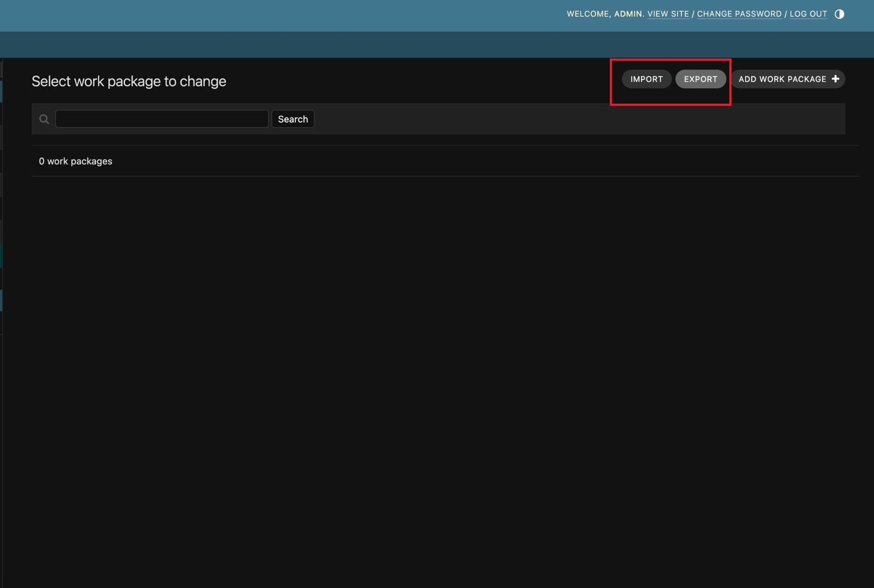Screen dimensions: 874x588
Task: Click empty area of the search toolbar
Action: [568, 119]
